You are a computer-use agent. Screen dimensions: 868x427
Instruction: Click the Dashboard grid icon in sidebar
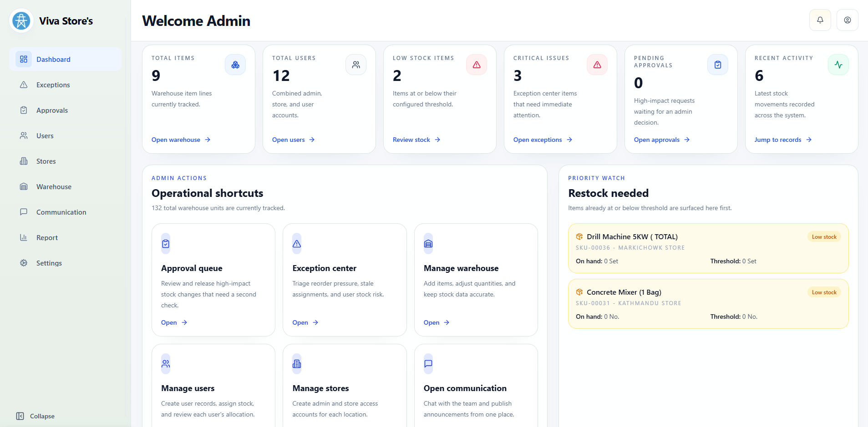(x=24, y=59)
